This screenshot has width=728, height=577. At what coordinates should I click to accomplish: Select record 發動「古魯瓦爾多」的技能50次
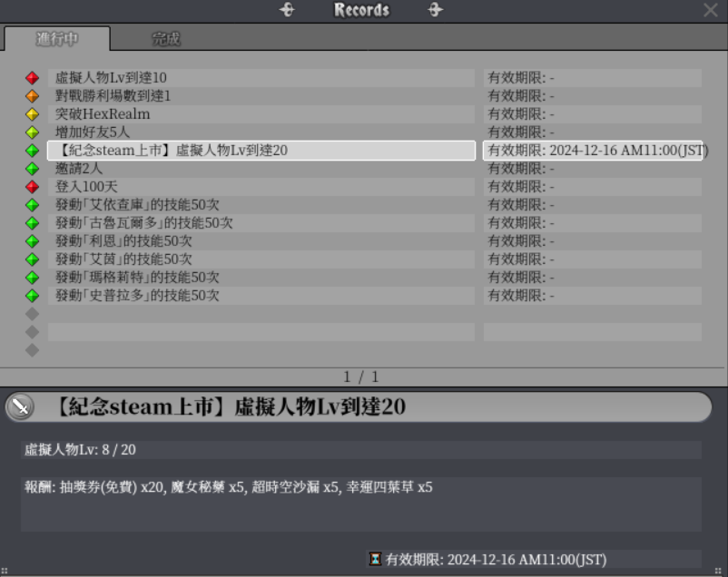click(x=261, y=223)
